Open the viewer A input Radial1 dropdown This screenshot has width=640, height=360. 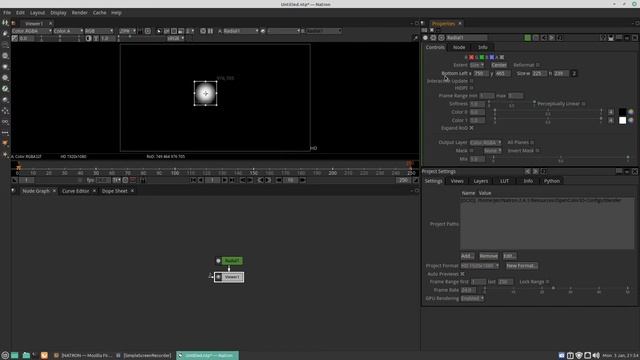[x=241, y=31]
